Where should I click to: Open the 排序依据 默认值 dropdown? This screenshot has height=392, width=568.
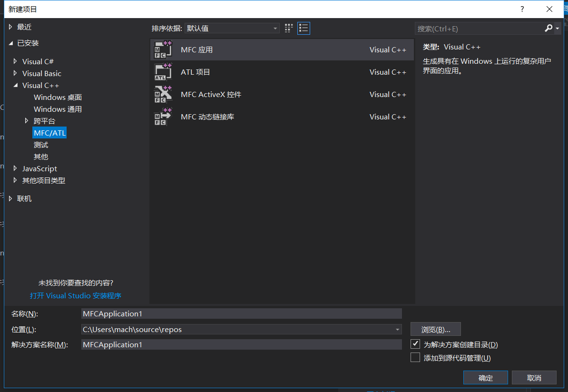coord(232,28)
